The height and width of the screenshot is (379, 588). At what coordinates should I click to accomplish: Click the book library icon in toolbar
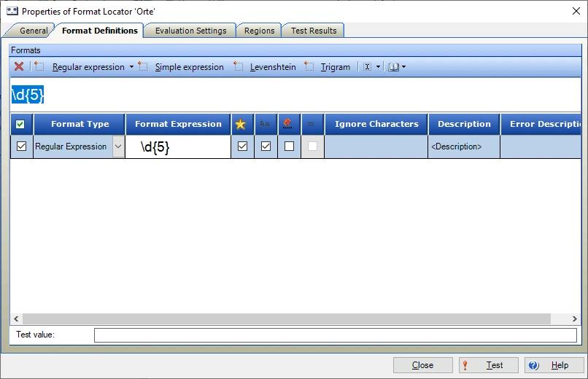[x=393, y=67]
